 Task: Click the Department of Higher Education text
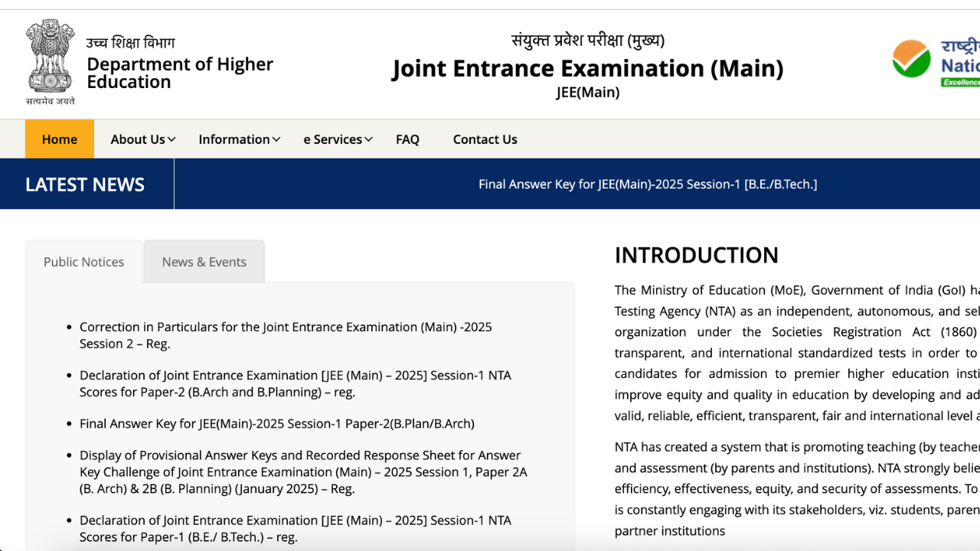tap(180, 73)
